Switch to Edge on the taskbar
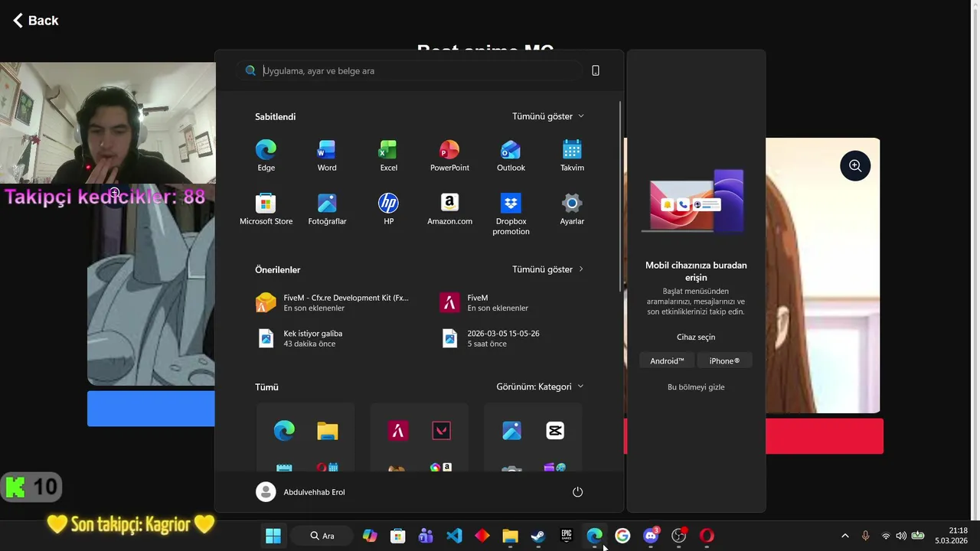 coord(595,536)
